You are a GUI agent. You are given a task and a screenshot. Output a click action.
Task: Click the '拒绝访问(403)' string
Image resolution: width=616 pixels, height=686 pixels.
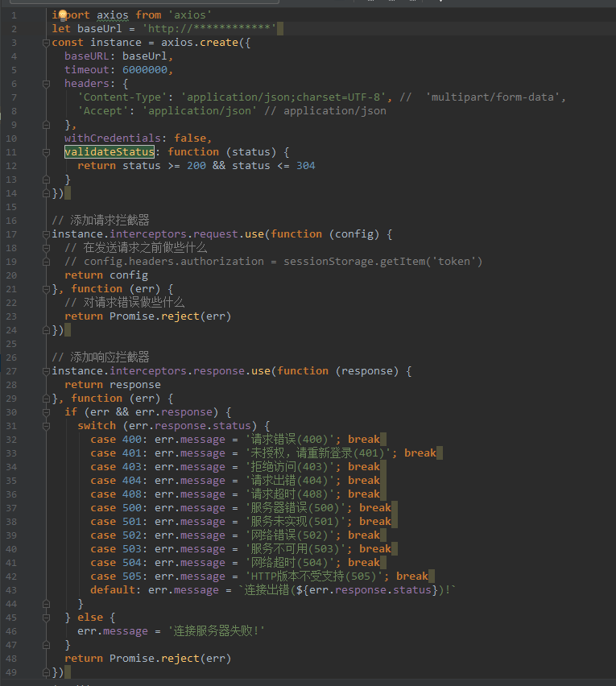pyautogui.click(x=289, y=467)
